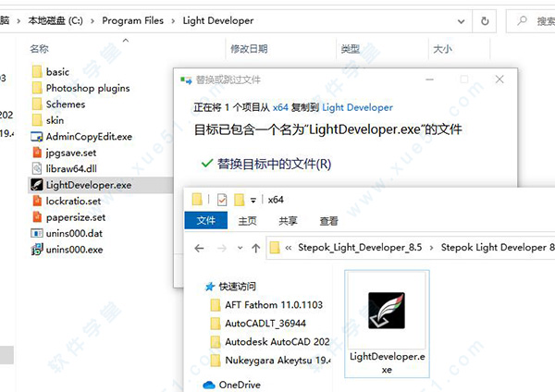Viewport: 555px width, 392px height.
Task: Open the 文件 tab in x64 window
Action: coord(206,221)
